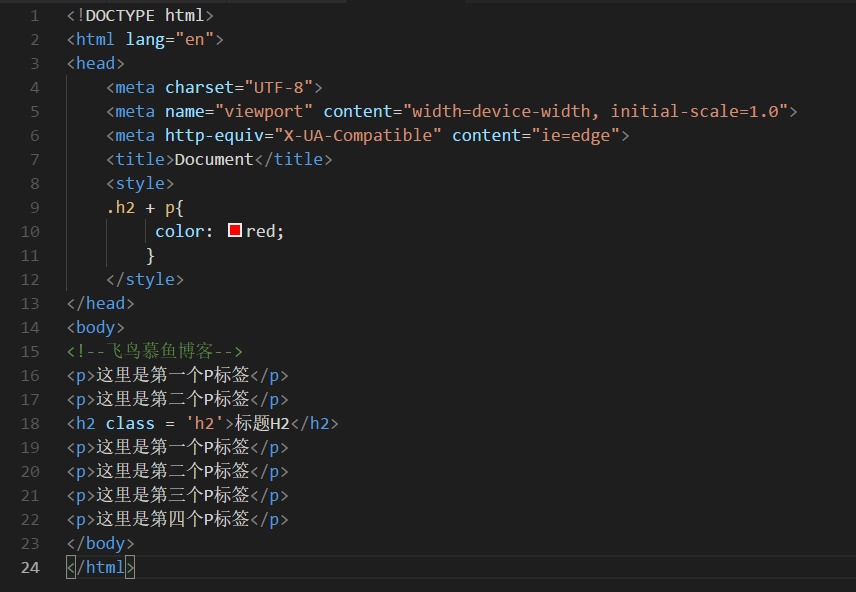Select line number 10 in the gutter
The width and height of the screenshot is (856, 592).
(29, 231)
